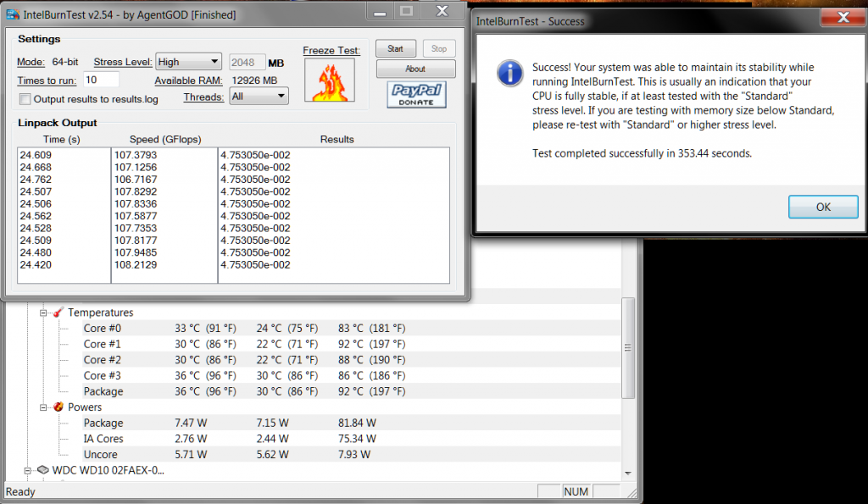Click the 24.609 time entry

click(x=36, y=155)
